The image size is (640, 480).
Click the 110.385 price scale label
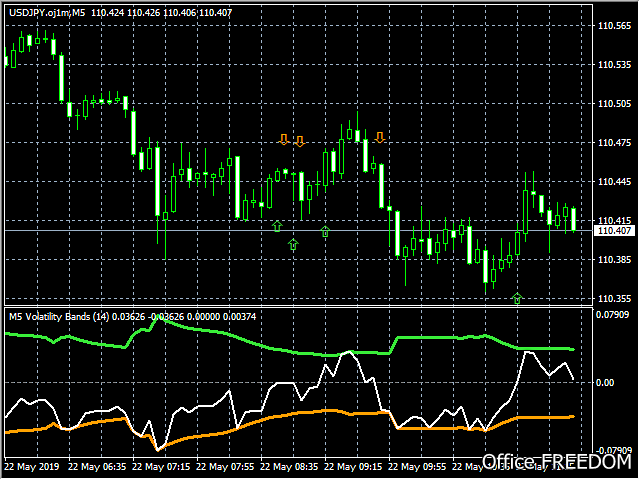(614, 260)
